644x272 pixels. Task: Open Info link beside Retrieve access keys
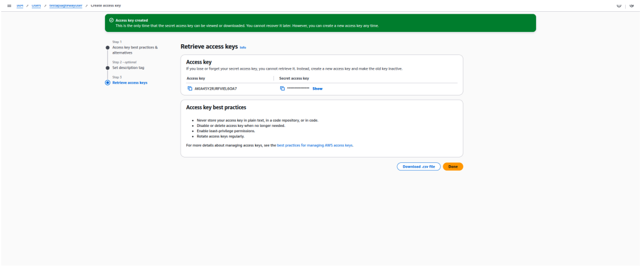pyautogui.click(x=243, y=47)
